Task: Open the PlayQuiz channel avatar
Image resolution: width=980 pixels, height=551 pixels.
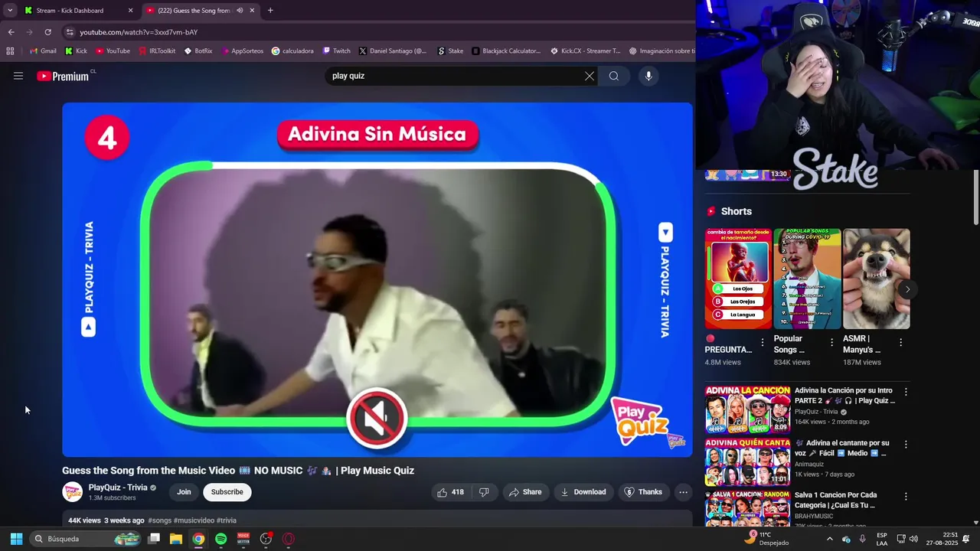Action: click(x=72, y=492)
